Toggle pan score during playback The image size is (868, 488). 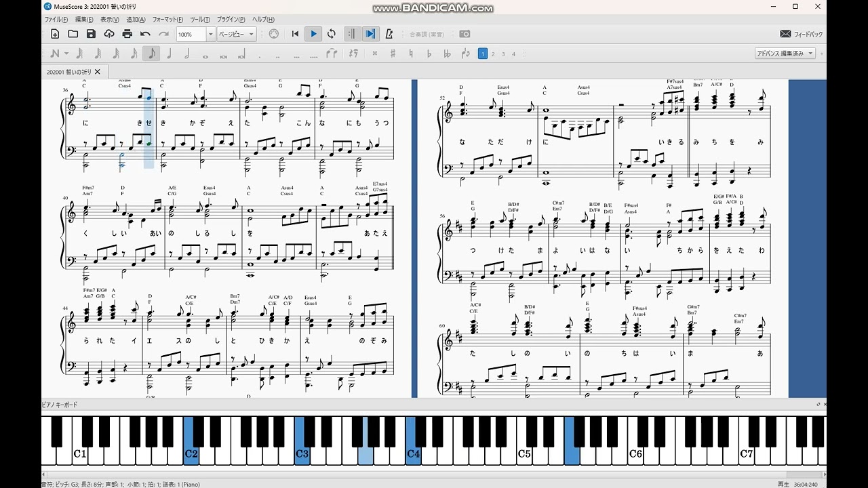[x=371, y=34]
